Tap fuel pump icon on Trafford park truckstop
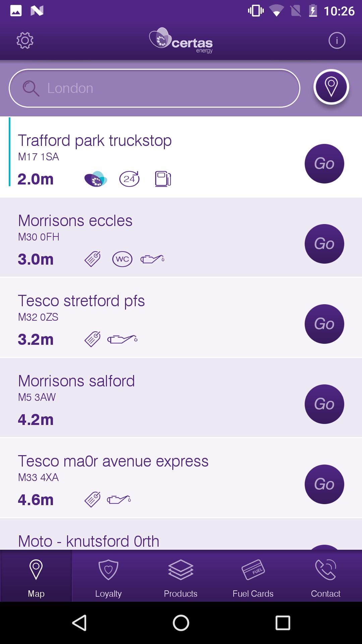The image size is (362, 644). click(163, 179)
